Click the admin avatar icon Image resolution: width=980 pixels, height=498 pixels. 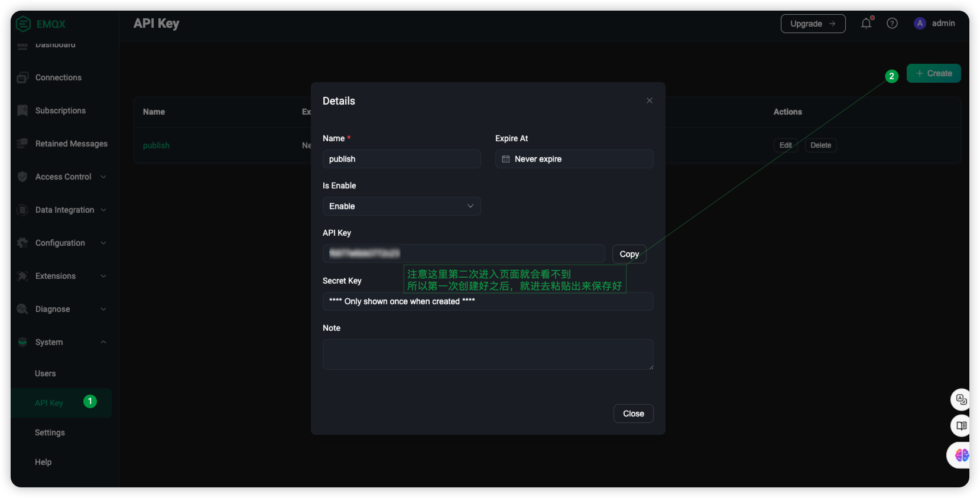919,24
